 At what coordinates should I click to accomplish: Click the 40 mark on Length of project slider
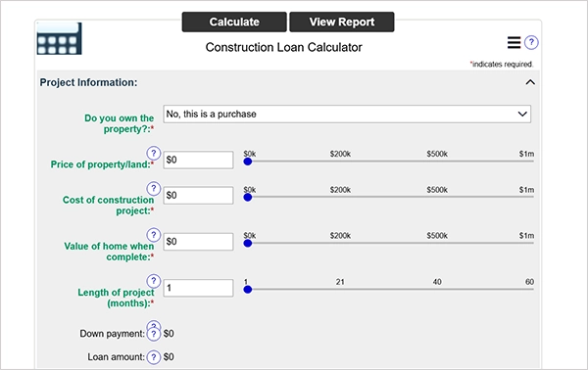click(x=437, y=282)
